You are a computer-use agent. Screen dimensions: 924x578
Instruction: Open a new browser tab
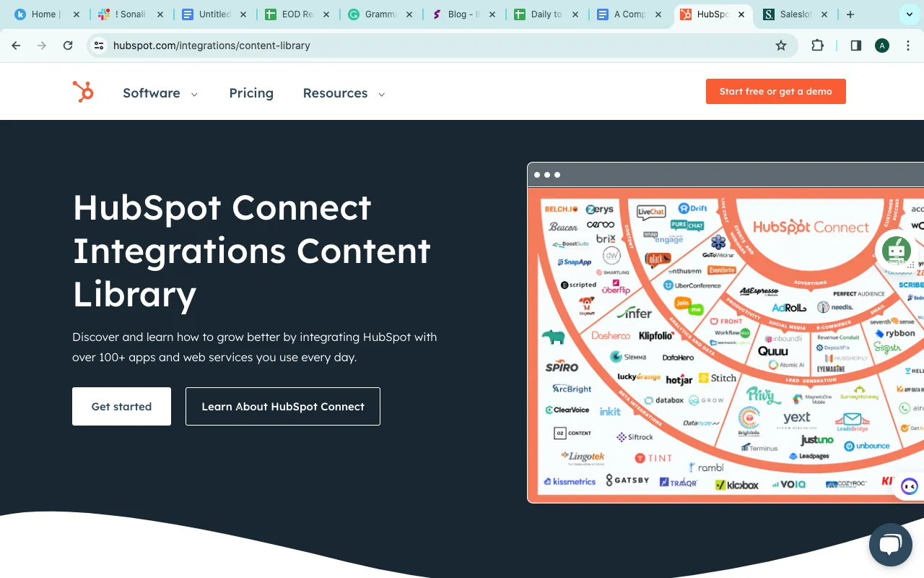(x=850, y=14)
